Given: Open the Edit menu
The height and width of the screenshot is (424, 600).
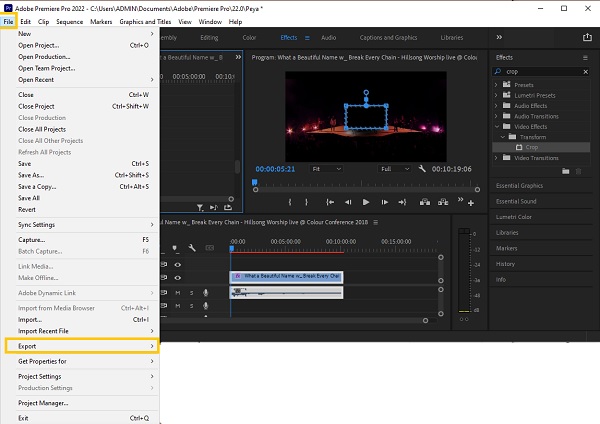Looking at the screenshot, I should [x=25, y=22].
